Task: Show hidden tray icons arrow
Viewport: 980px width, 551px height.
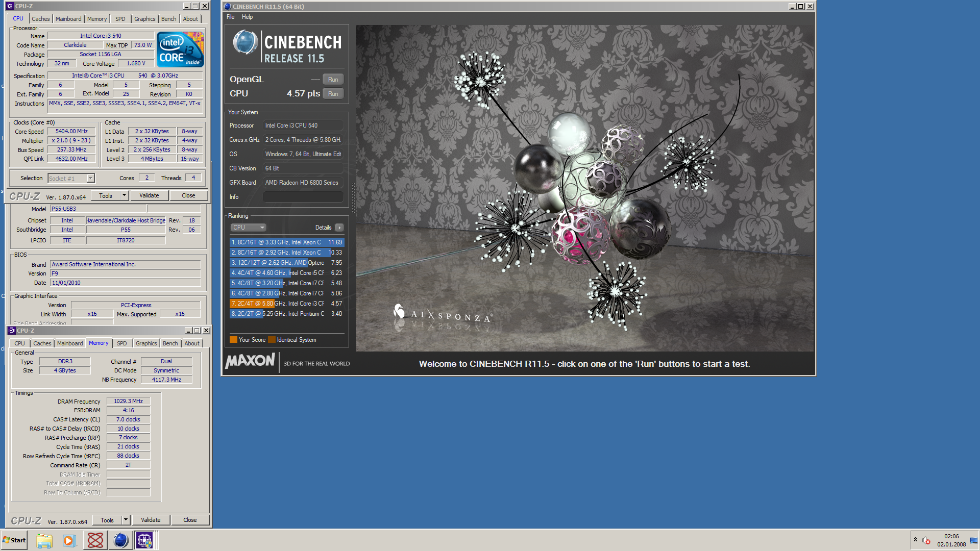Action: pos(915,540)
